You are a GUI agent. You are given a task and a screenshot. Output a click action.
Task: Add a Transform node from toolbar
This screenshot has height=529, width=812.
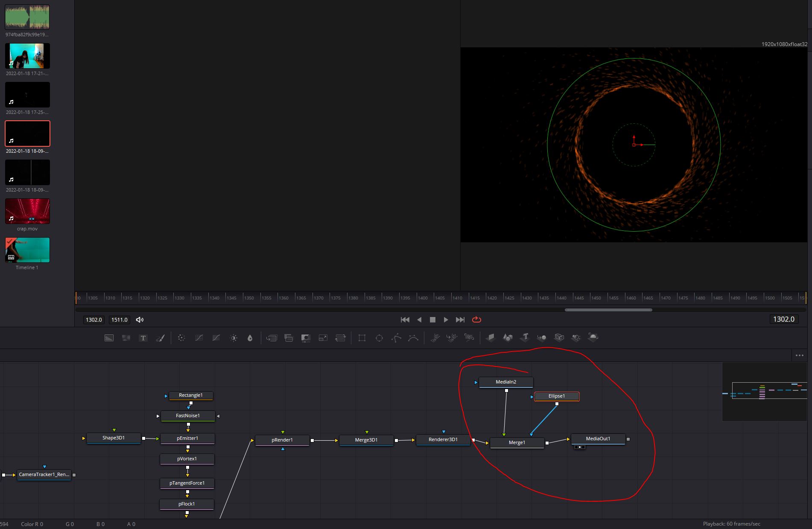(x=340, y=338)
